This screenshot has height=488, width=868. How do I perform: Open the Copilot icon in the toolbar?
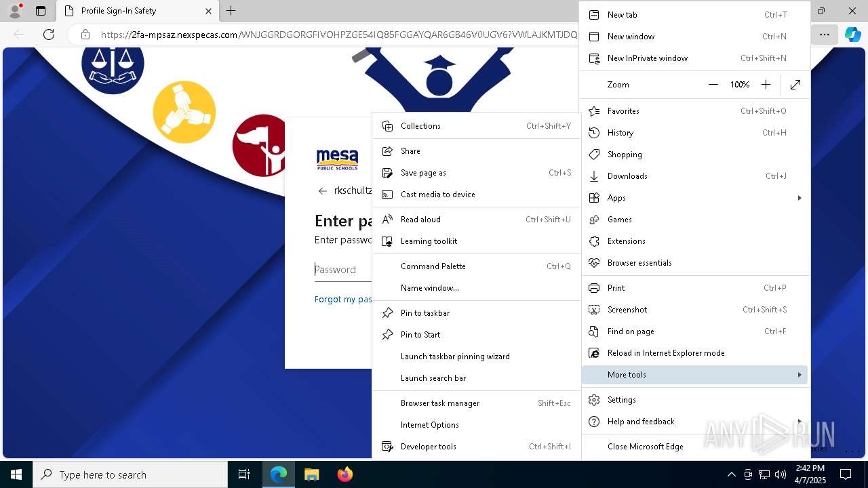tap(852, 35)
